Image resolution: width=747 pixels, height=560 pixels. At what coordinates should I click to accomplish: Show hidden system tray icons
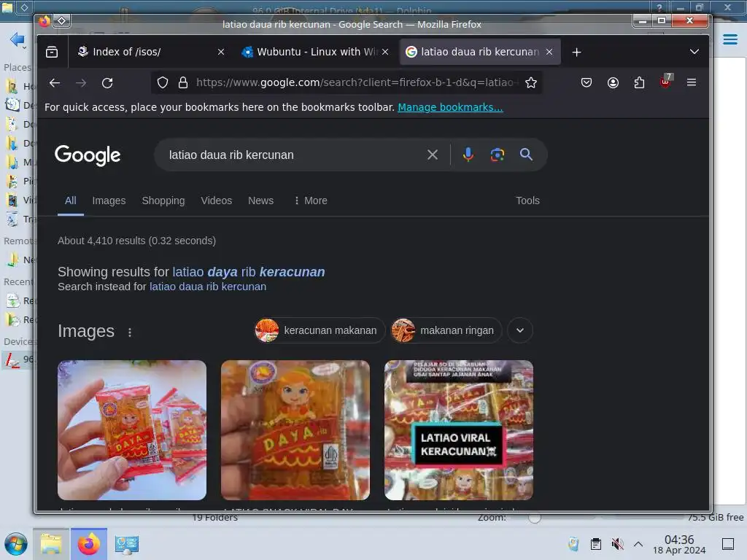pyautogui.click(x=638, y=544)
